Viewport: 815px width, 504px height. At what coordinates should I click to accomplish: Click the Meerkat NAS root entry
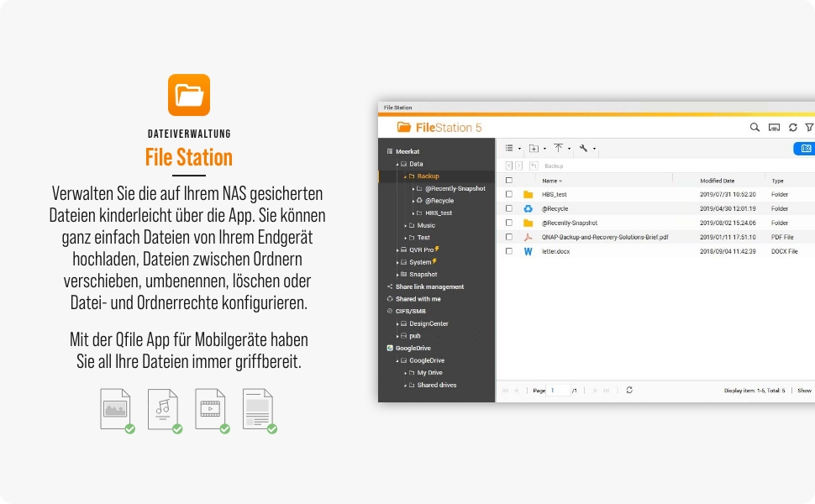407,152
